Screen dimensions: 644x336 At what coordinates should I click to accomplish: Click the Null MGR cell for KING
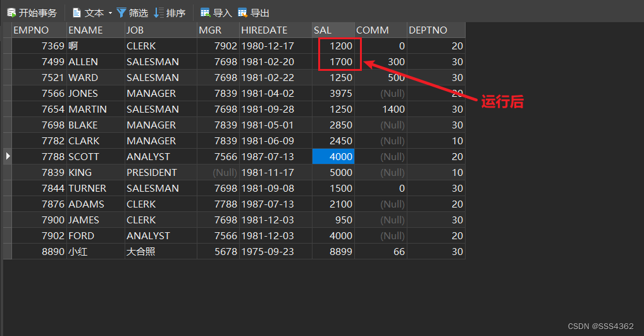[x=218, y=173]
